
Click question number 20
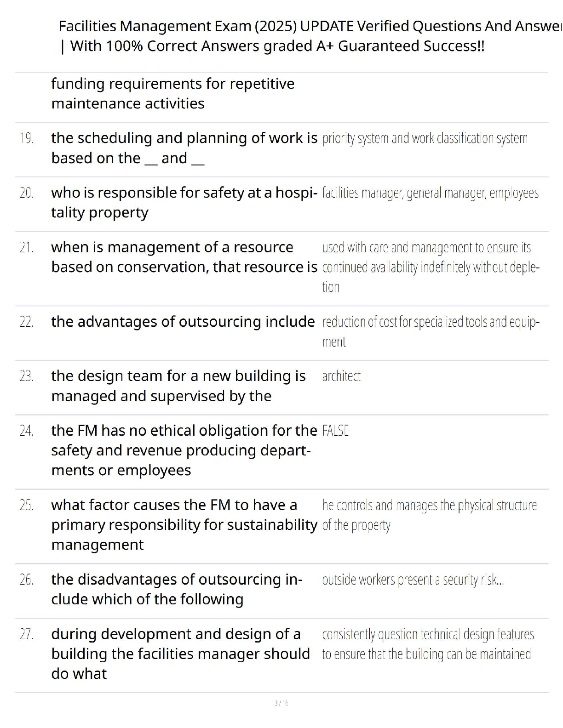[x=27, y=193]
